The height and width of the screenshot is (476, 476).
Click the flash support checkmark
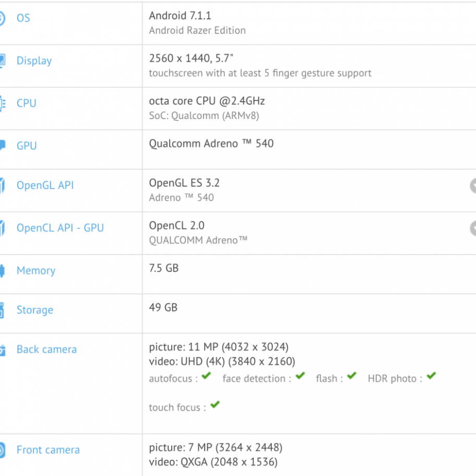[352, 376]
